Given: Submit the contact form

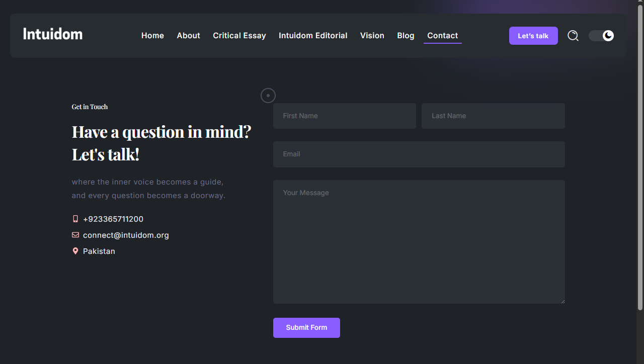Looking at the screenshot, I should (x=306, y=328).
